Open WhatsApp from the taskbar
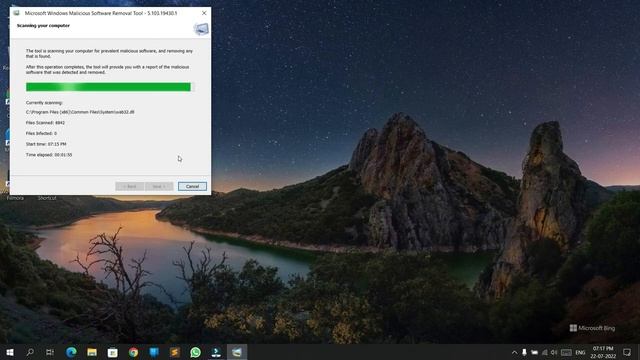Screen dimensions: 640x360 (196, 352)
